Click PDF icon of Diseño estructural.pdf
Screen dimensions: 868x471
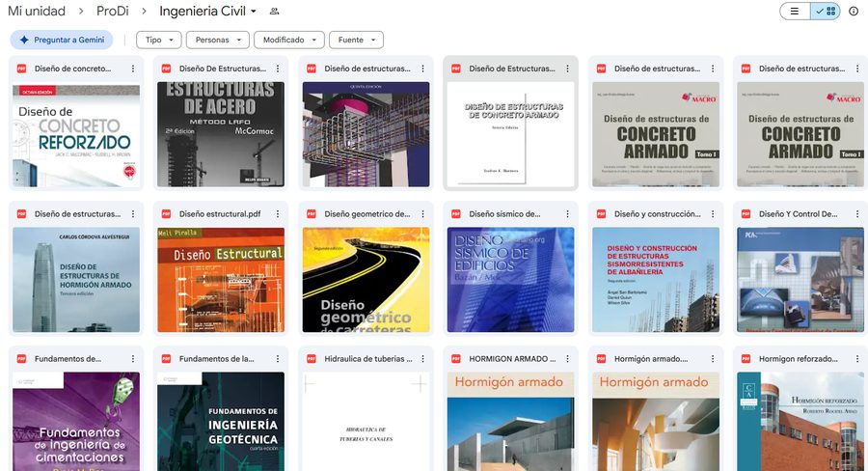(166, 214)
